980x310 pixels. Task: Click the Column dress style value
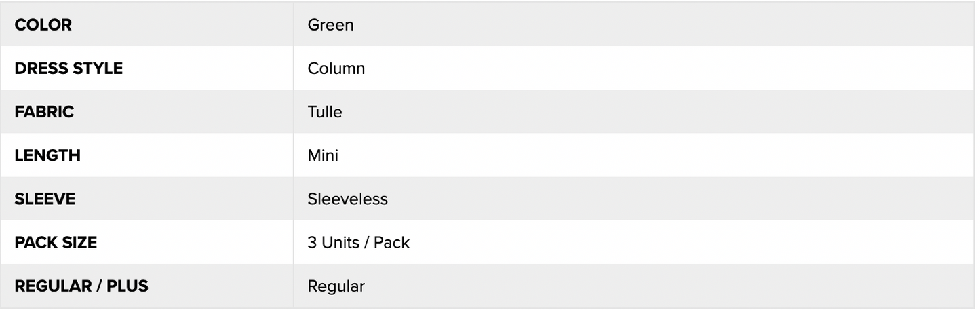pyautogui.click(x=336, y=69)
